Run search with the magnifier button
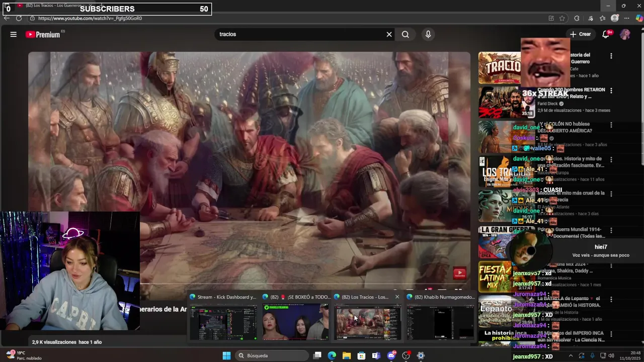The height and width of the screenshot is (362, 644). 406,34
